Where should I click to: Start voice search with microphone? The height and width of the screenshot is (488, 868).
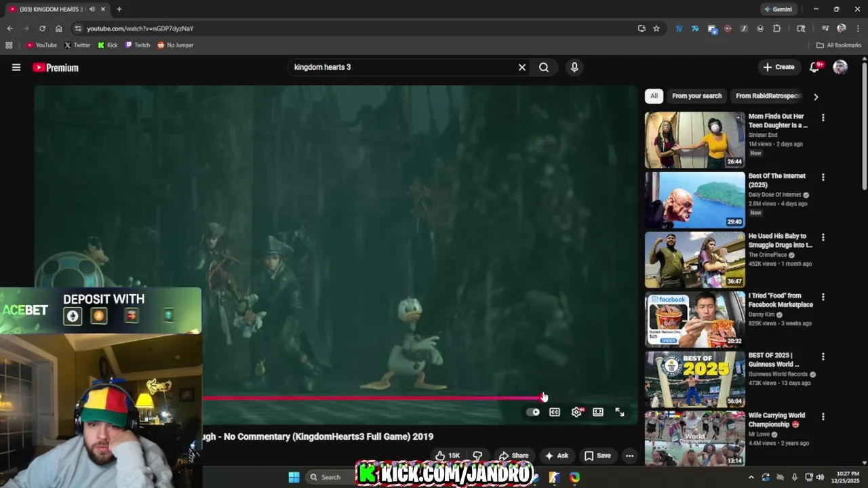tap(574, 67)
